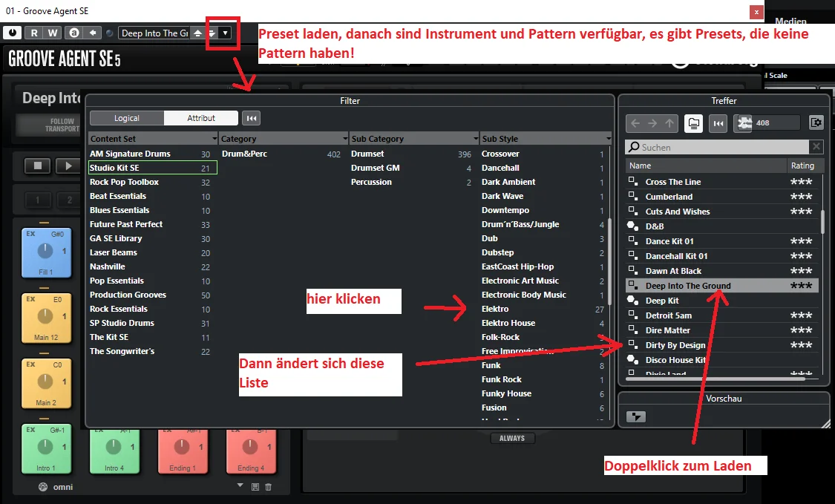
Task: Click the knob on Main 12 pad
Action: pos(45,316)
